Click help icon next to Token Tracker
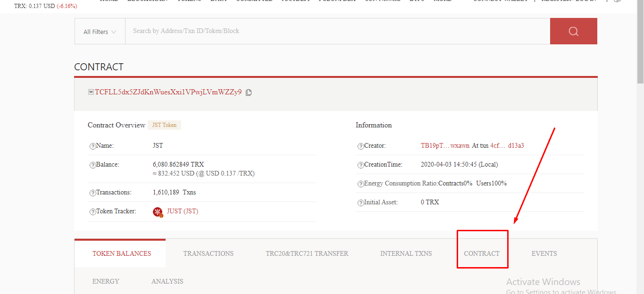The width and height of the screenshot is (644, 294). [92, 212]
